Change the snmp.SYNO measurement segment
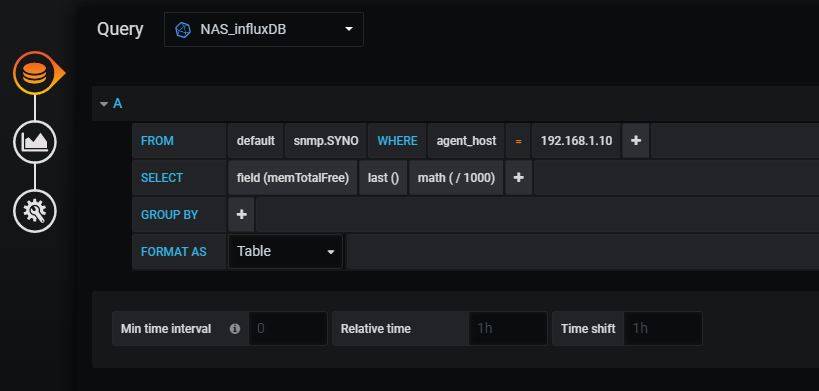The height and width of the screenshot is (391, 819). [x=326, y=141]
